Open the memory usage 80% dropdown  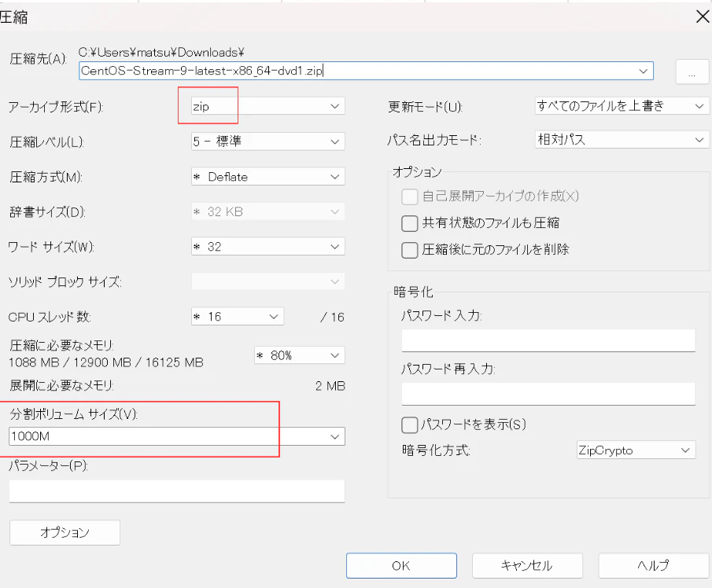[x=300, y=355]
